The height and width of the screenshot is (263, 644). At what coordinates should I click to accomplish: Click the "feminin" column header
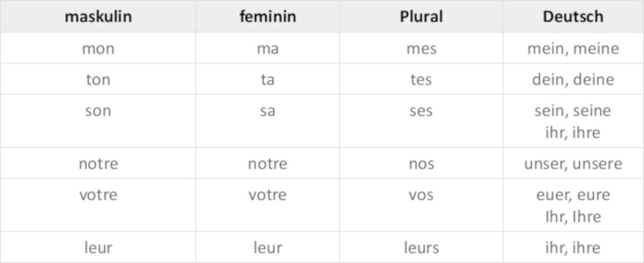tap(267, 17)
